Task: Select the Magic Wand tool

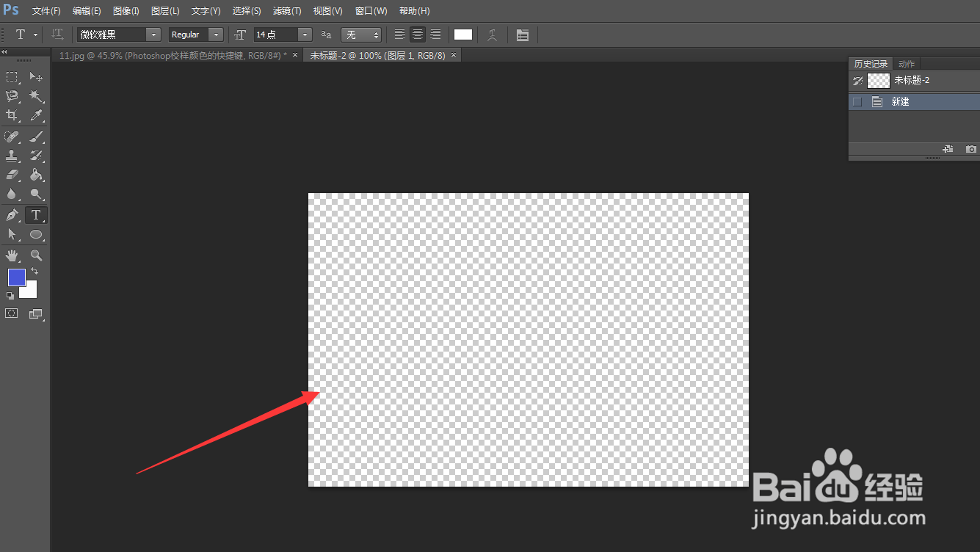Action: (x=35, y=96)
